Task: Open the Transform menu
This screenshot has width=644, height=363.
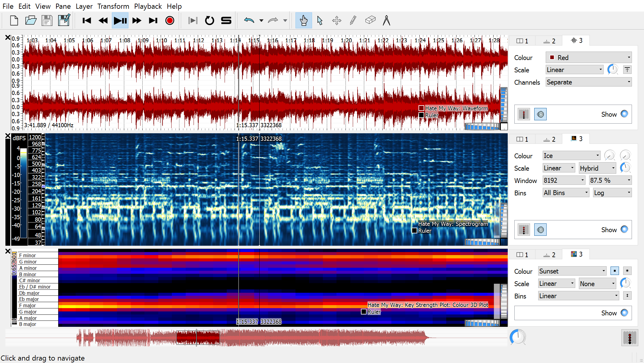Action: pos(113,6)
